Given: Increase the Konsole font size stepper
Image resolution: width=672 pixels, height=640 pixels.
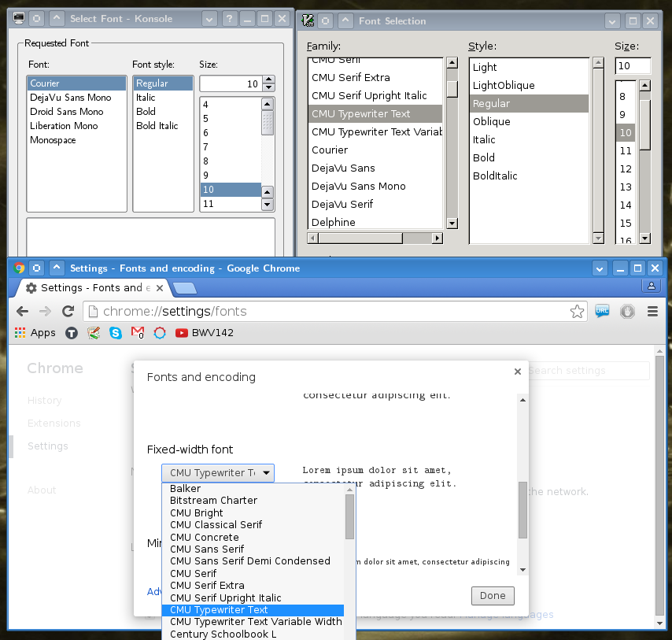Looking at the screenshot, I should click(x=268, y=80).
